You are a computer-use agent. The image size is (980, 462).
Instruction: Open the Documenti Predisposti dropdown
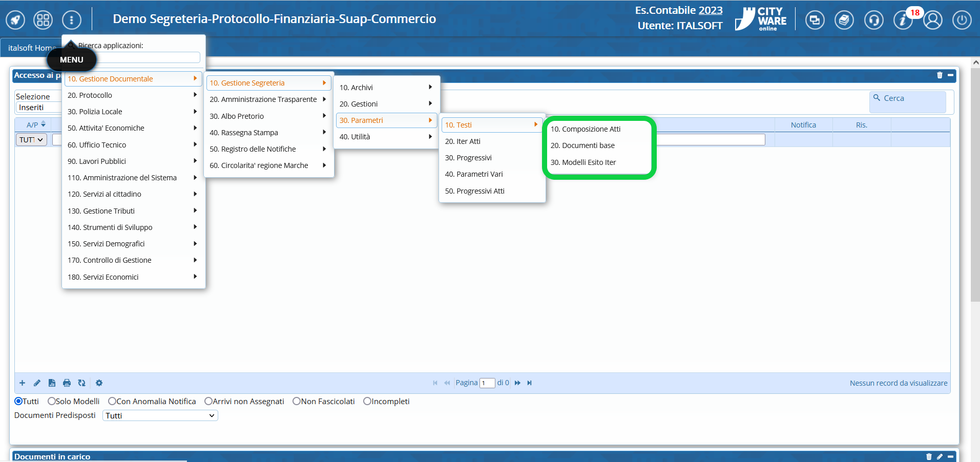160,416
